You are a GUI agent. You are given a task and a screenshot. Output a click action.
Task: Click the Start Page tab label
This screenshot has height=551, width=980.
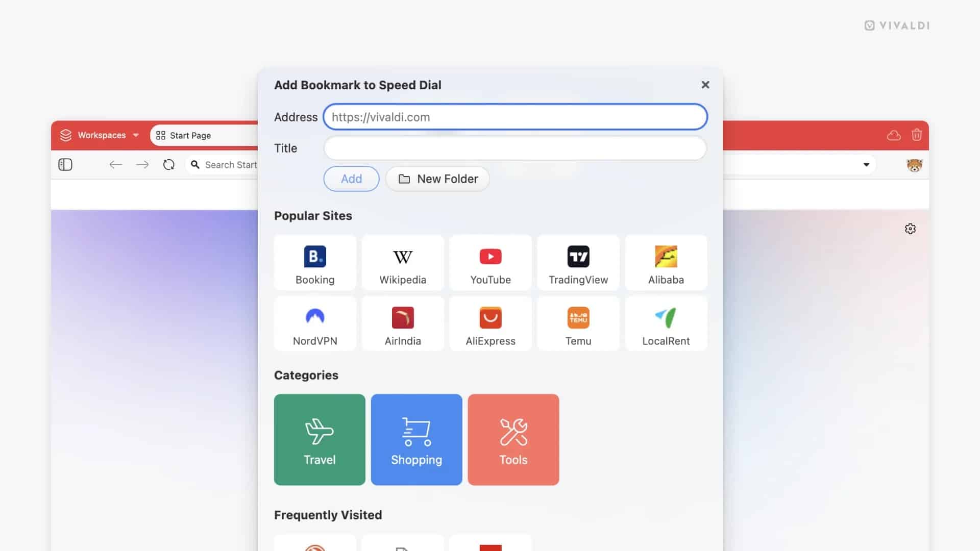point(190,135)
